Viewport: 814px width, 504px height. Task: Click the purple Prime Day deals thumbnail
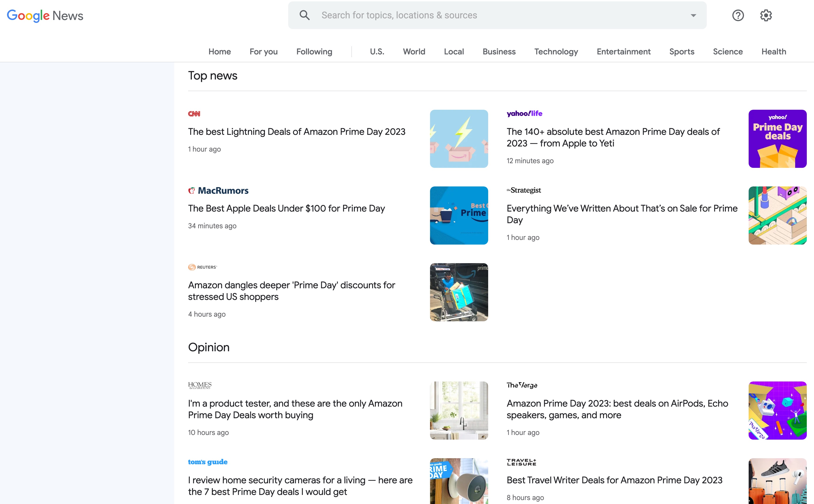pyautogui.click(x=777, y=139)
